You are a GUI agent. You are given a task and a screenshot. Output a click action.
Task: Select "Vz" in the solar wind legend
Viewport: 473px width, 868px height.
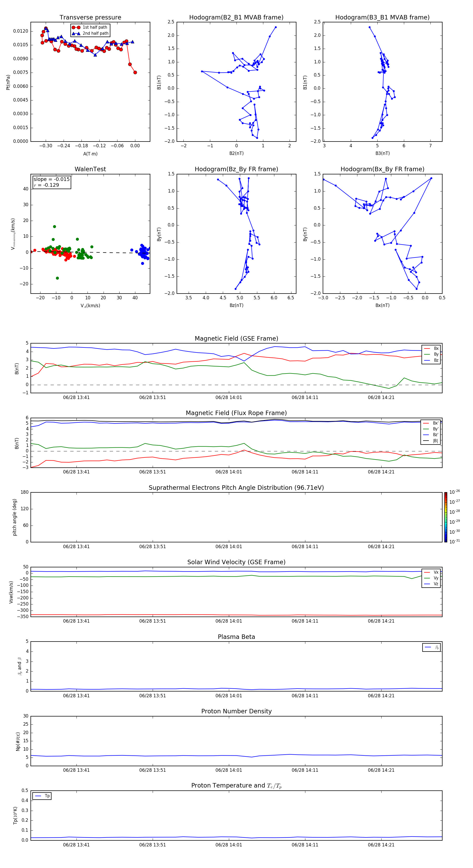[431, 584]
